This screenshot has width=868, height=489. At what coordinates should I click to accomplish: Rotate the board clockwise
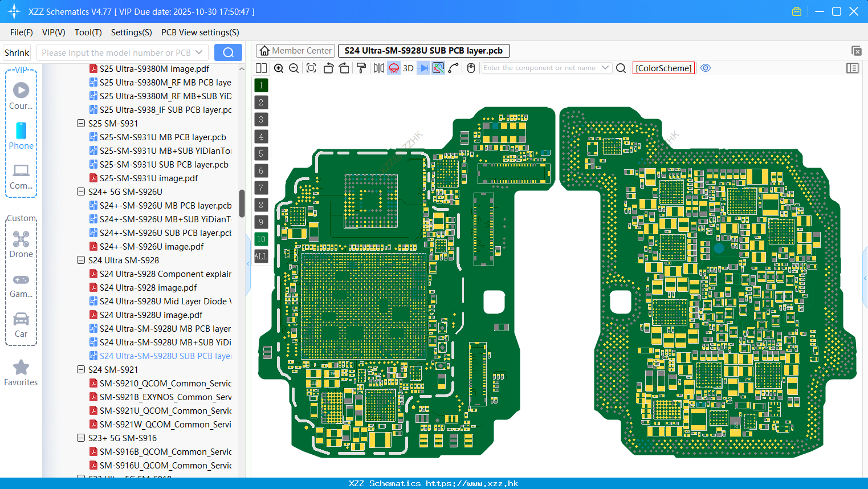pos(344,68)
